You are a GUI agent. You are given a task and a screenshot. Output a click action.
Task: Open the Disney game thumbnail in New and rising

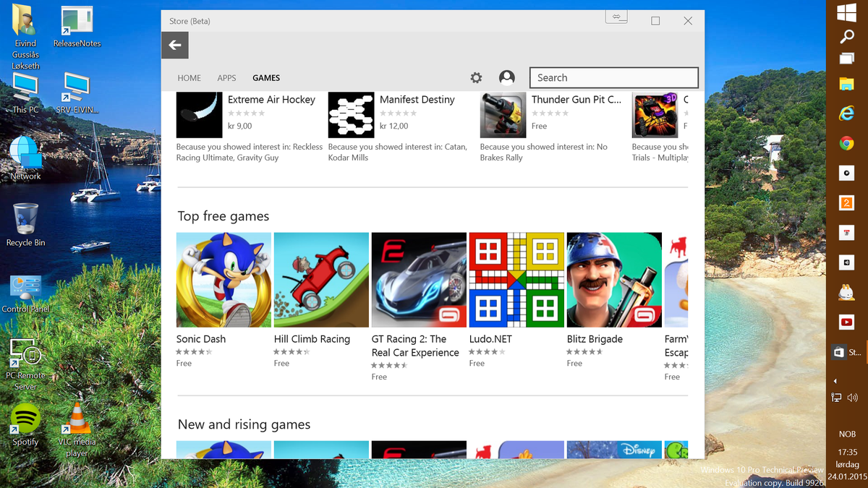pos(614,450)
